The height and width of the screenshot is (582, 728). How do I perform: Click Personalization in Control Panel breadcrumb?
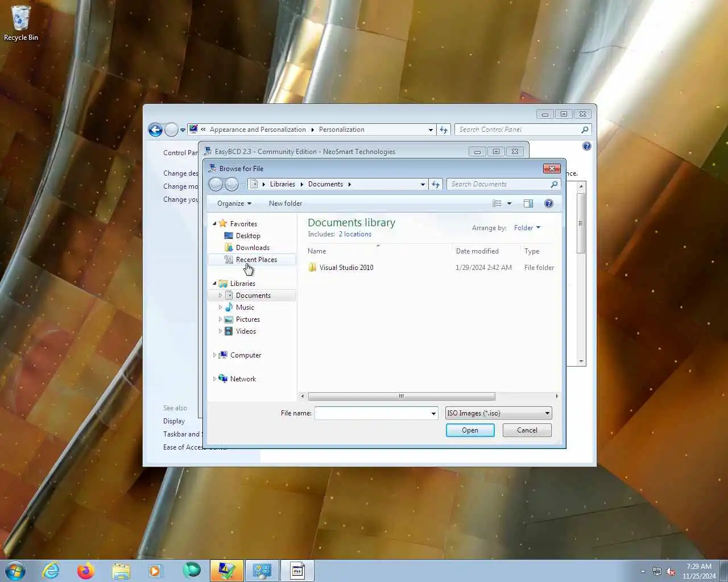click(x=342, y=130)
